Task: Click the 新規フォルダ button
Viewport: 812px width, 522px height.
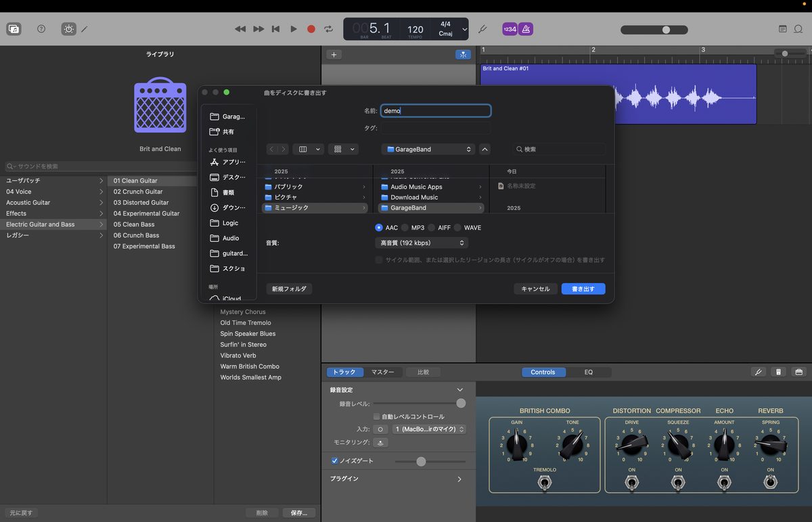Action: pos(289,288)
